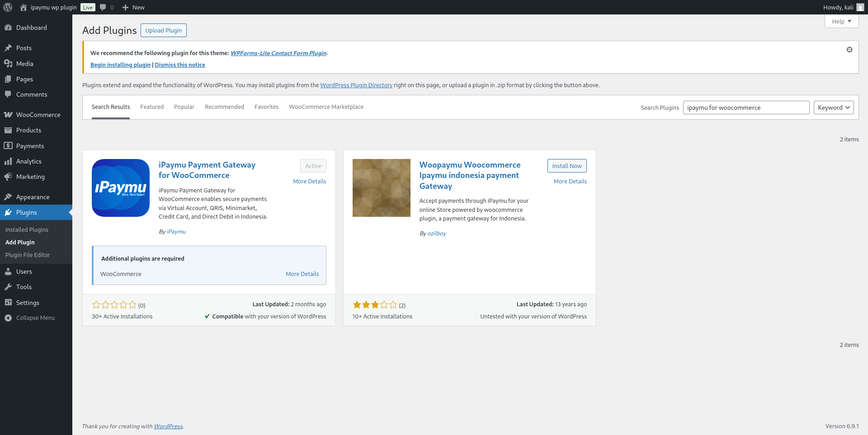The width and height of the screenshot is (868, 435).
Task: Click the Upload Plugin button
Action: pyautogui.click(x=164, y=30)
